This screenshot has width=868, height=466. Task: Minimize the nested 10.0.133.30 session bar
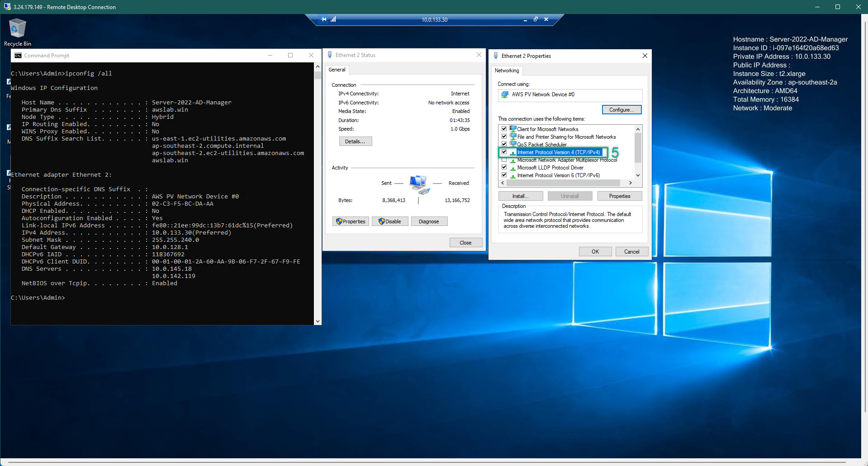click(x=525, y=19)
